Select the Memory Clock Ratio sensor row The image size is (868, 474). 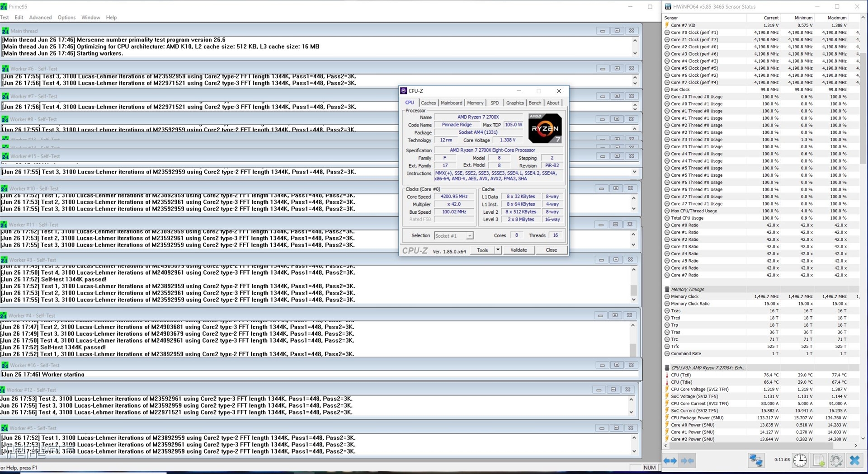coord(761,304)
